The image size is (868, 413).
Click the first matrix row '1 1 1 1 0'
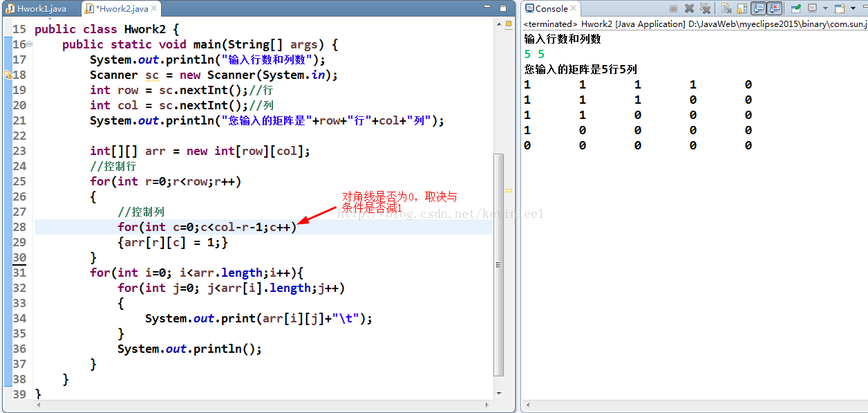pyautogui.click(x=638, y=84)
